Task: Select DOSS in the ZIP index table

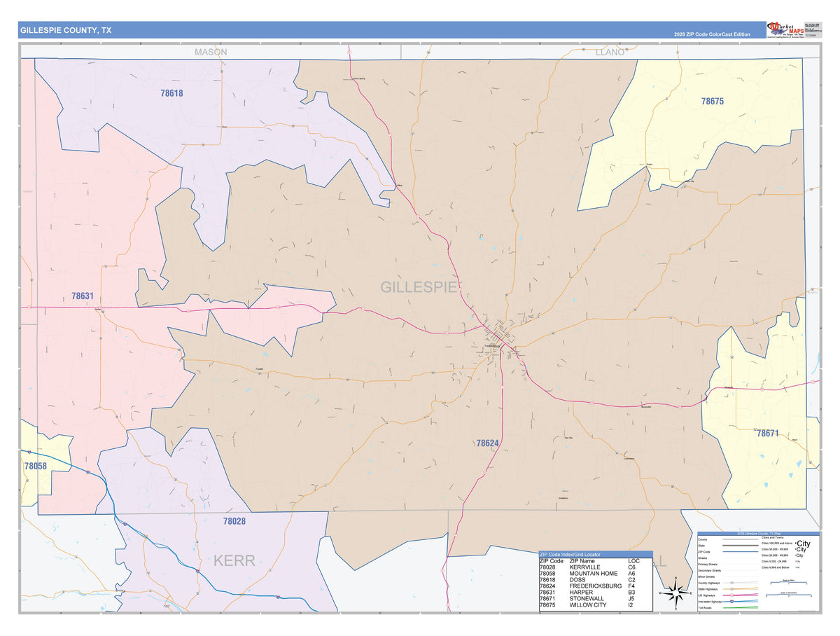Action: point(579,580)
